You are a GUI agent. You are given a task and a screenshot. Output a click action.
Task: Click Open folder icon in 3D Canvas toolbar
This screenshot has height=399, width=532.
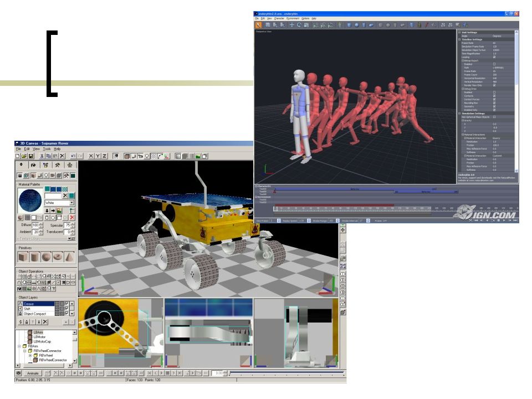[x=24, y=156]
